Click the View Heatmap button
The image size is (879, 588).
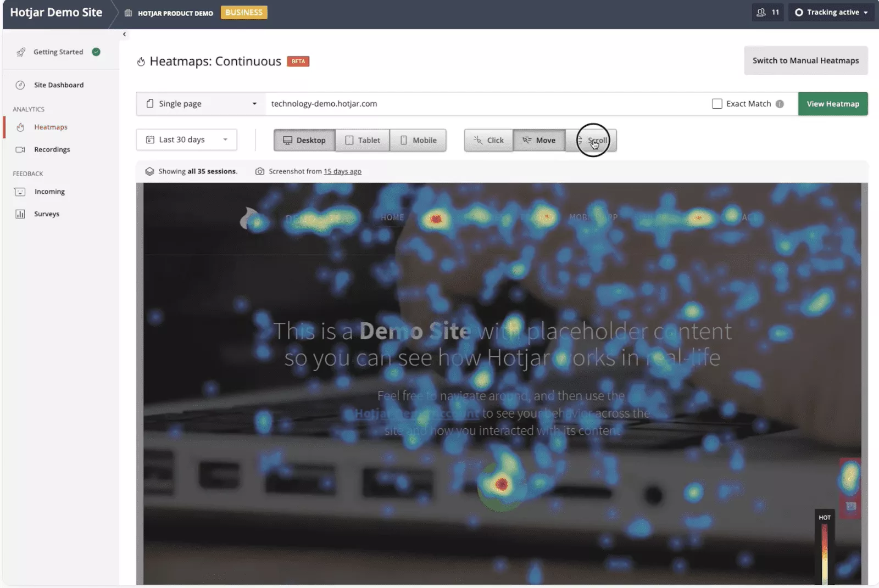[832, 104]
